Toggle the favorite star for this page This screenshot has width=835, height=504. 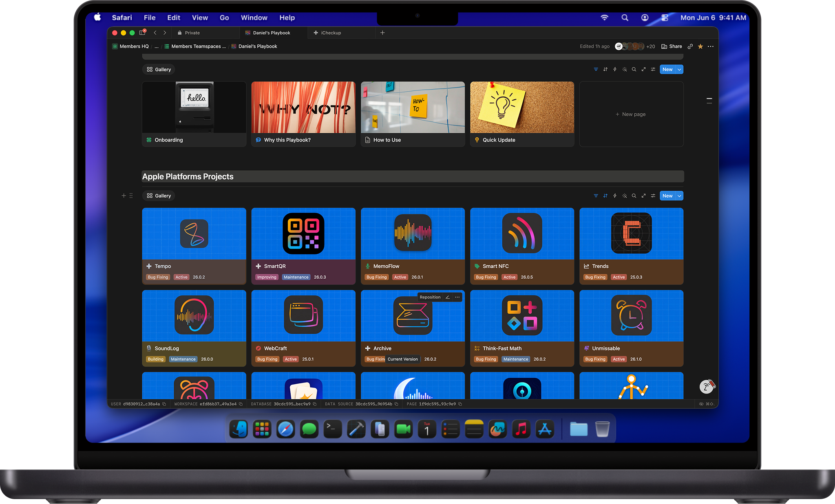(x=700, y=46)
